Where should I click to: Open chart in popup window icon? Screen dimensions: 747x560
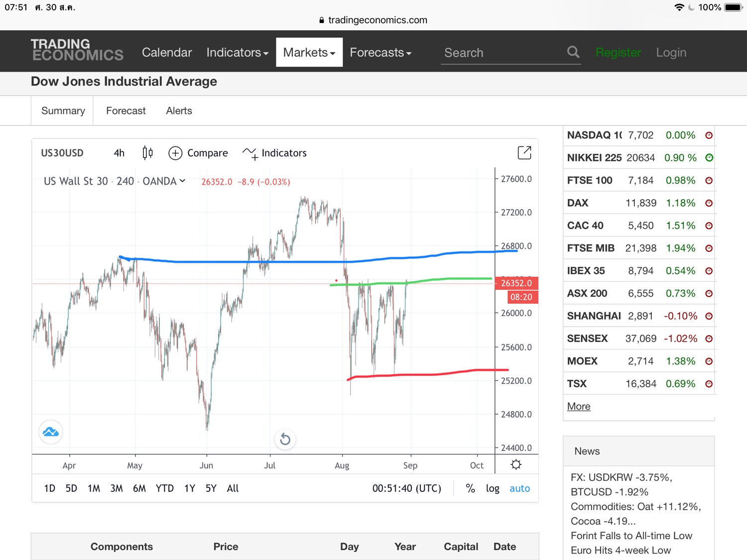pos(524,153)
